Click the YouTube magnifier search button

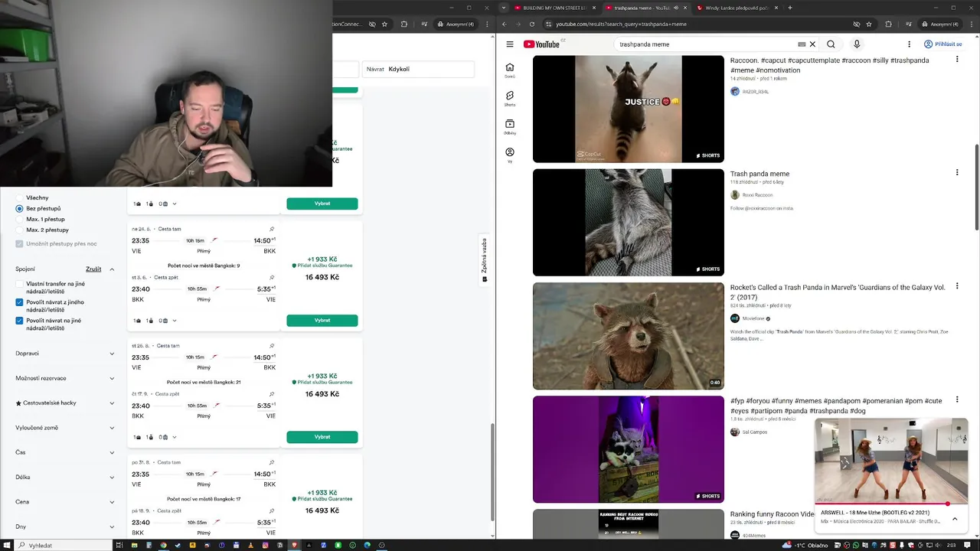tap(831, 44)
